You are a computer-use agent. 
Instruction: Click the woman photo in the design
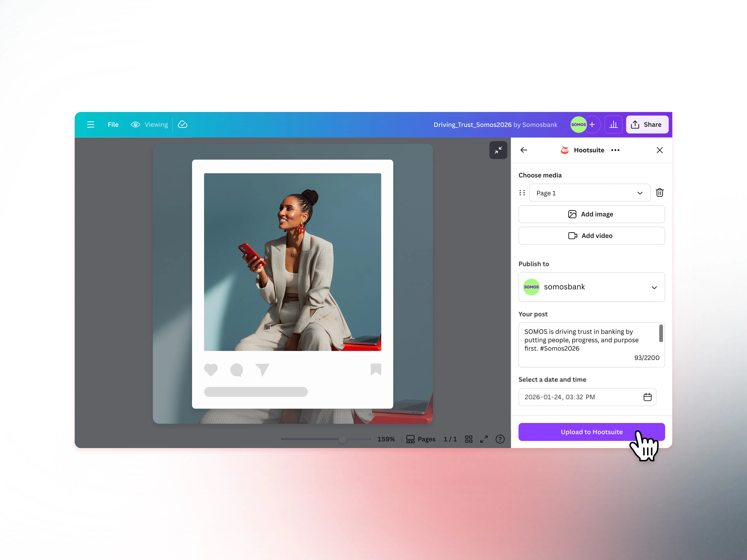coord(292,262)
